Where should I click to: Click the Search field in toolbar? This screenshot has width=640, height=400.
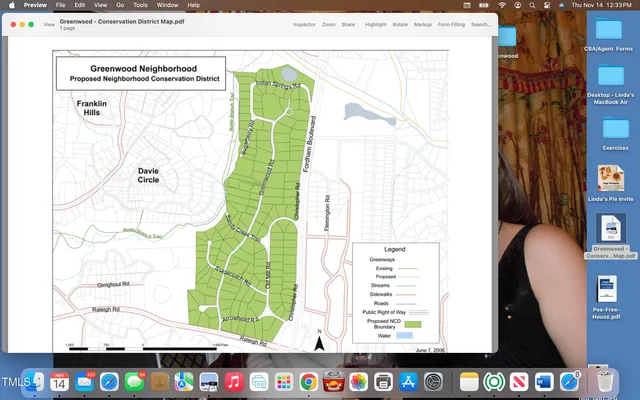(x=481, y=24)
